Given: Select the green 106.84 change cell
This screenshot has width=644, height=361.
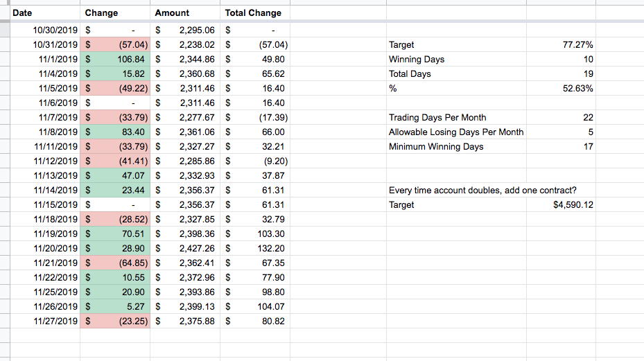Looking at the screenshot, I should [x=115, y=59].
